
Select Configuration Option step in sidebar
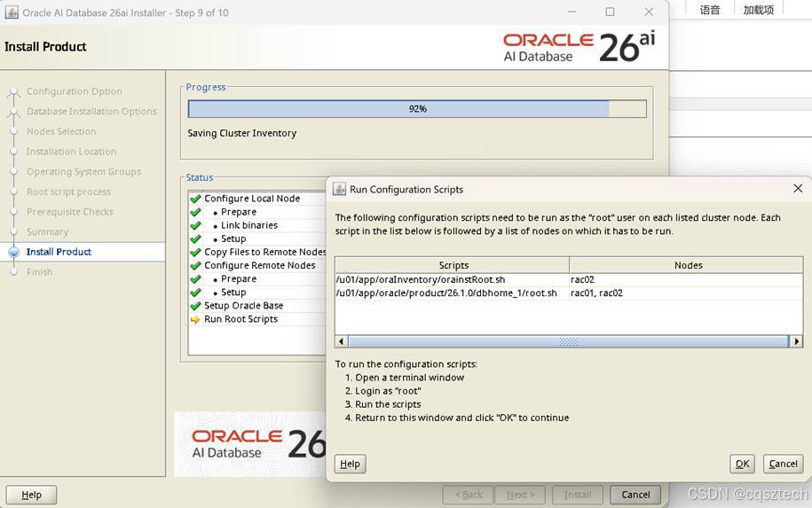74,91
